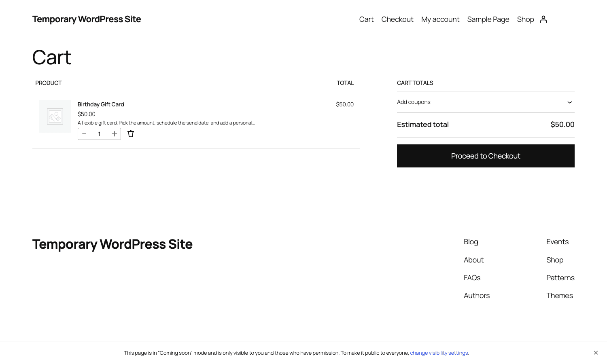
Task: Click the header Temporary WordPress Site title
Action: [87, 19]
